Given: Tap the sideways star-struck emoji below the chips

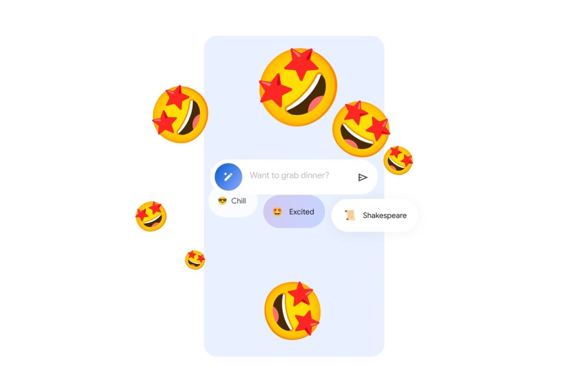Looking at the screenshot, I should (x=292, y=310).
